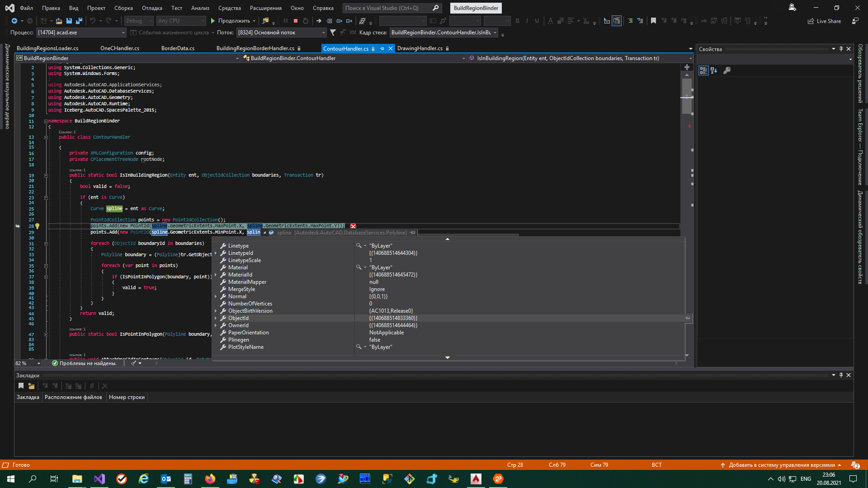The height and width of the screenshot is (488, 868).
Task: Expand the spline data tip root arrow
Action: 264,233
